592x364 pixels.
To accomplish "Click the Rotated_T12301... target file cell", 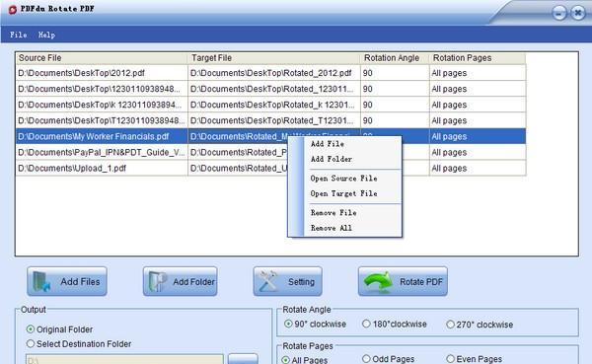I will [x=273, y=120].
